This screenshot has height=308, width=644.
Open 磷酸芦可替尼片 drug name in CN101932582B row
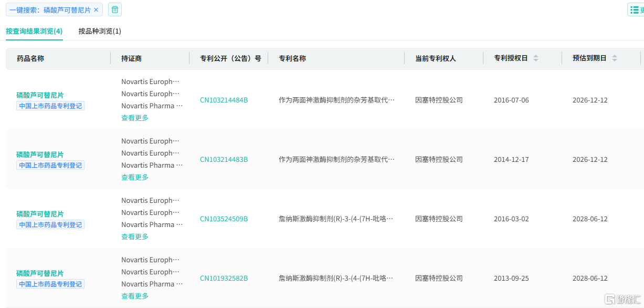[x=40, y=273]
